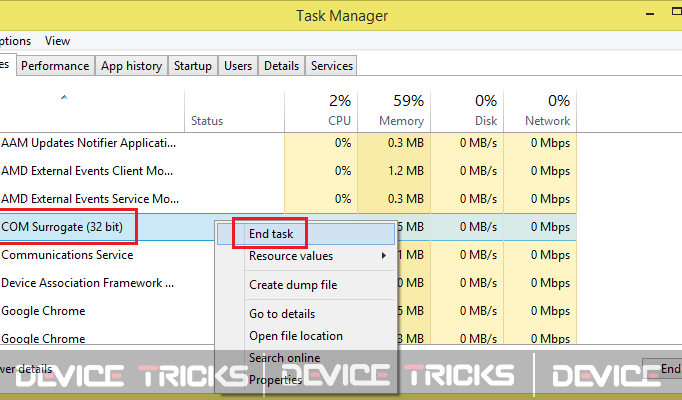
Task: Click the Resource values submenu arrow
Action: coord(384,256)
